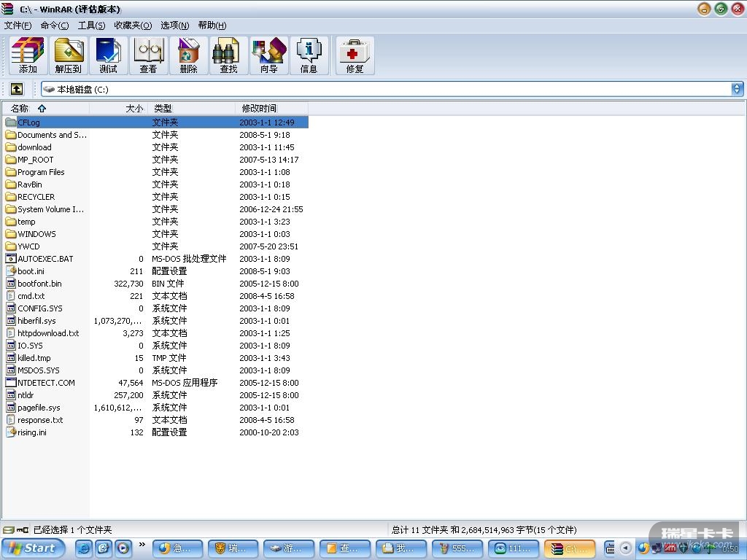The width and height of the screenshot is (747, 560).
Task: Open the 查找 (Find) tool
Action: coord(229,55)
